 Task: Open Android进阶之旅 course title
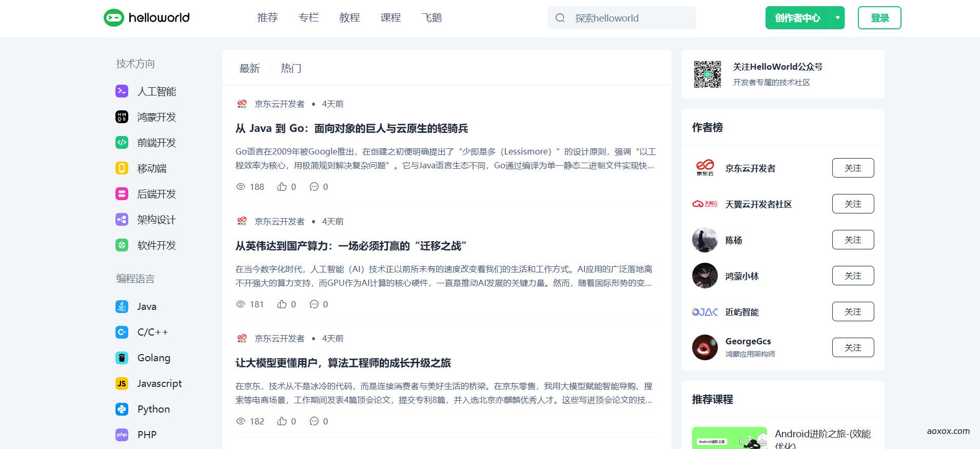pyautogui.click(x=822, y=439)
